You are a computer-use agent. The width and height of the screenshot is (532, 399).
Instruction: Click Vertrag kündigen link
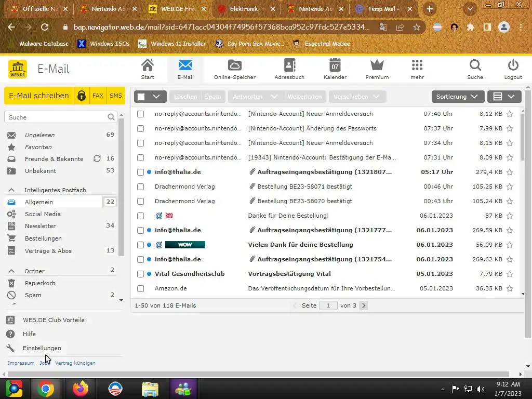click(x=75, y=363)
